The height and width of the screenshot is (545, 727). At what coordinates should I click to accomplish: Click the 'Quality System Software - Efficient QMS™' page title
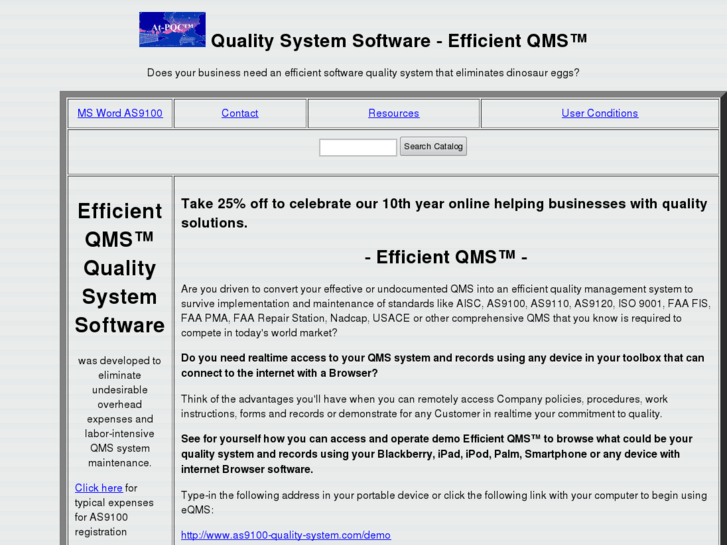(399, 41)
